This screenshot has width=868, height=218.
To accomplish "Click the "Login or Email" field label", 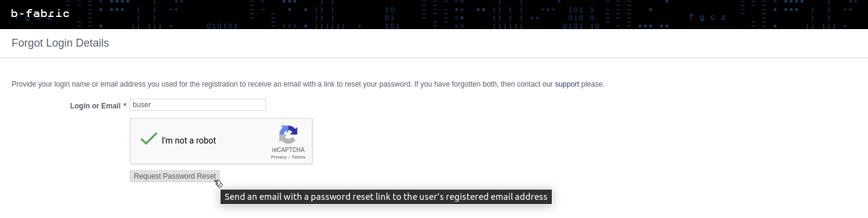I will [95, 106].
